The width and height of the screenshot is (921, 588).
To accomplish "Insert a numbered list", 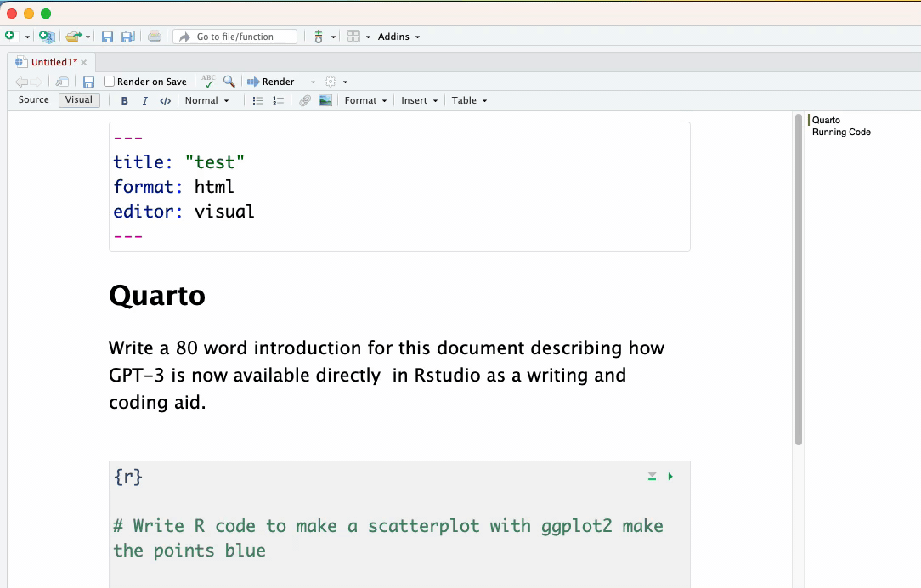I will pyautogui.click(x=278, y=100).
